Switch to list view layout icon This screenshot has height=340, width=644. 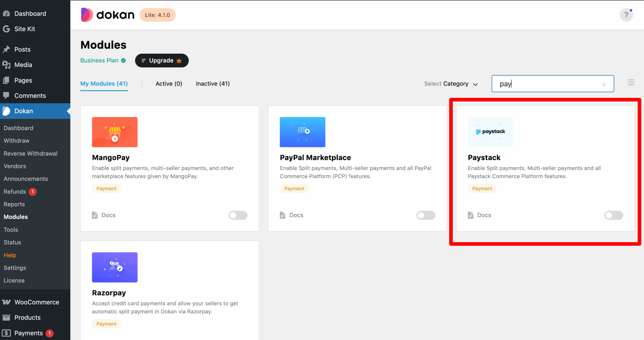tap(631, 82)
